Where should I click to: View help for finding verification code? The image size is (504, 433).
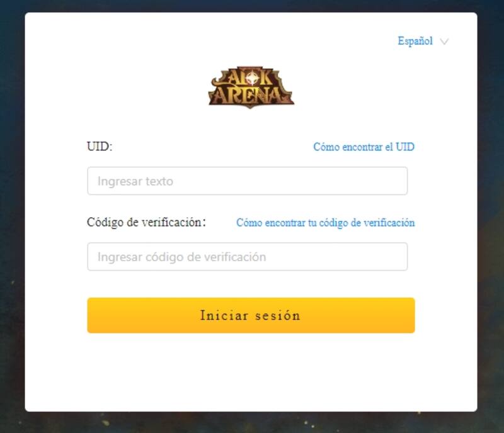coord(325,223)
